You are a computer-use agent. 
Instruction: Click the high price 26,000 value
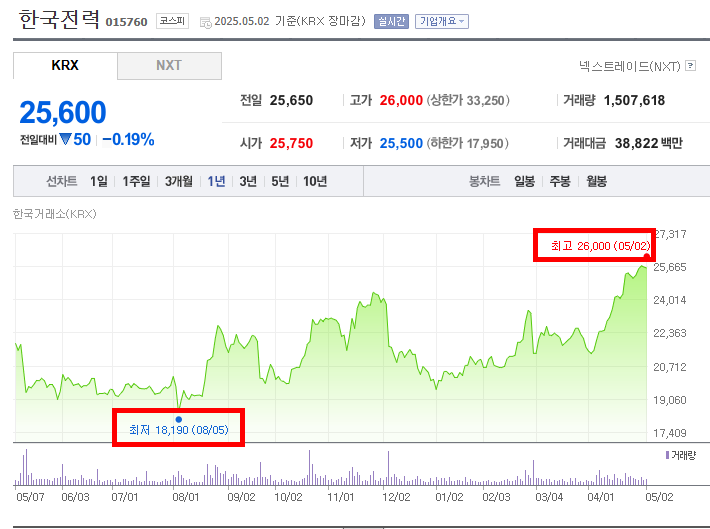(401, 100)
